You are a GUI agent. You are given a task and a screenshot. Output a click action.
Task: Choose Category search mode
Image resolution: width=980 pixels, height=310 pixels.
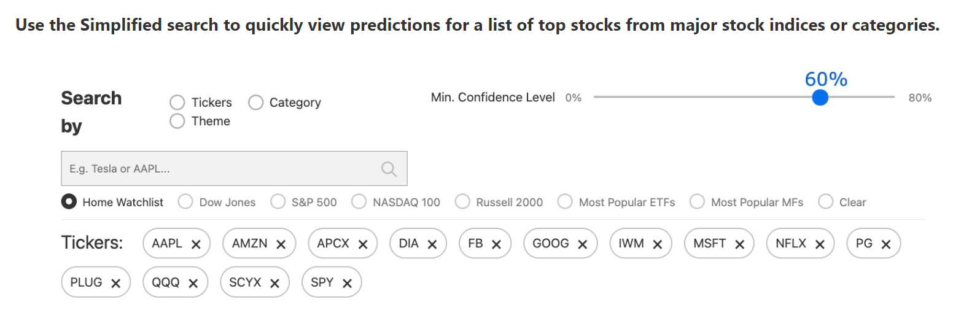(x=255, y=103)
